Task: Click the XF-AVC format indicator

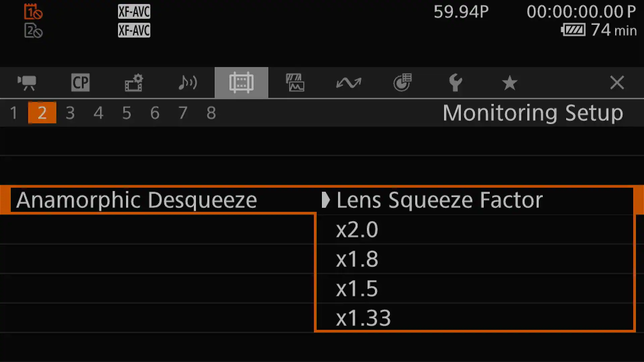Action: 133,11
